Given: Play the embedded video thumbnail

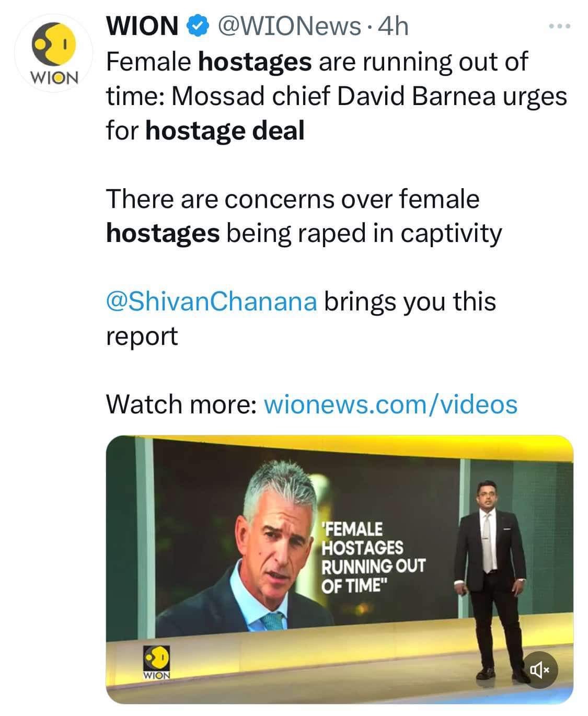Looking at the screenshot, I should click(x=340, y=569).
